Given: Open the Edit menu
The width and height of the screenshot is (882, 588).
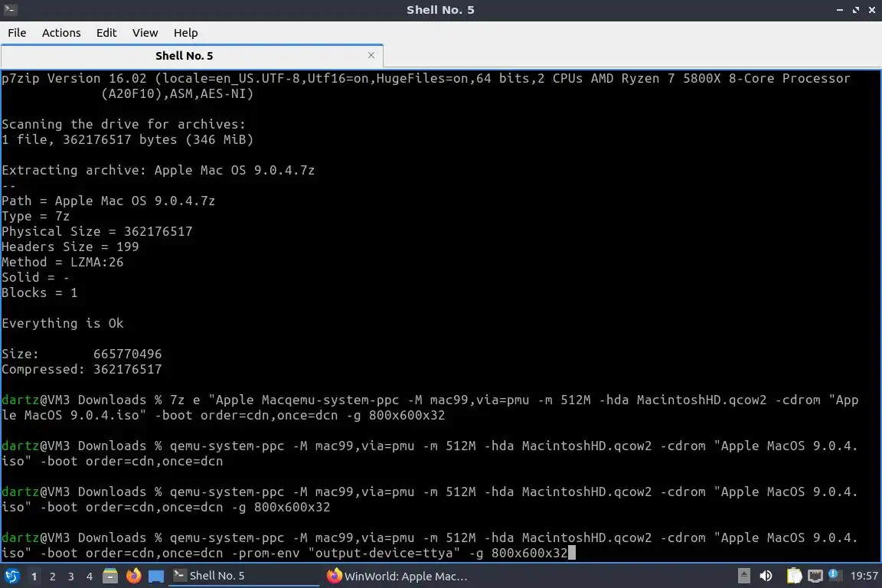Looking at the screenshot, I should coord(106,33).
